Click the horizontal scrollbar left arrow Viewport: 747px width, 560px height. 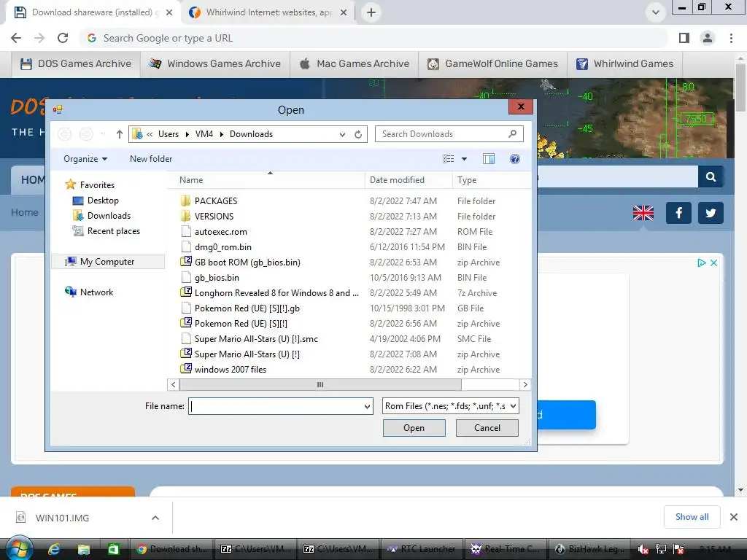click(174, 385)
